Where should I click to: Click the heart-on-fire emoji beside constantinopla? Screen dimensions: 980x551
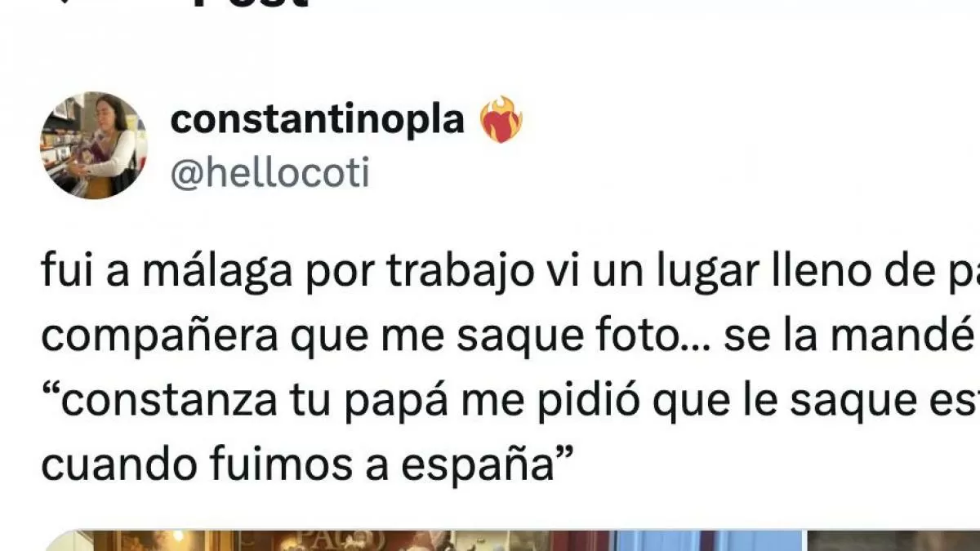(501, 120)
